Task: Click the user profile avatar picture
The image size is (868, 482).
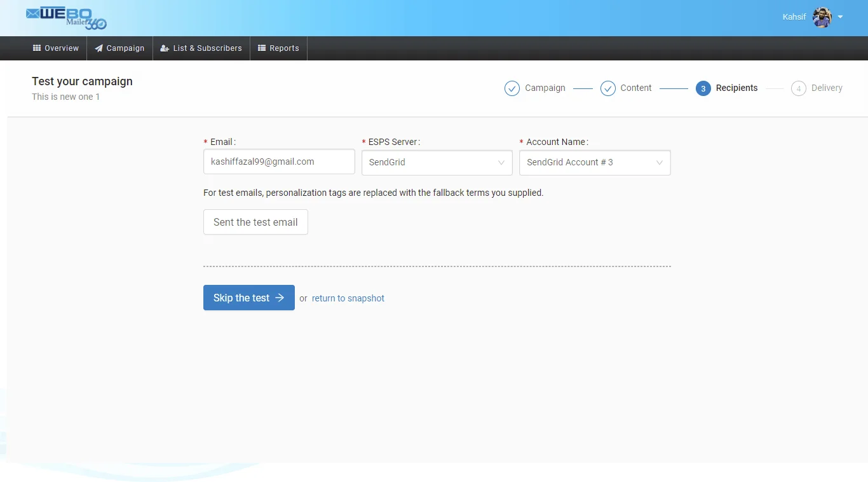Action: point(822,17)
